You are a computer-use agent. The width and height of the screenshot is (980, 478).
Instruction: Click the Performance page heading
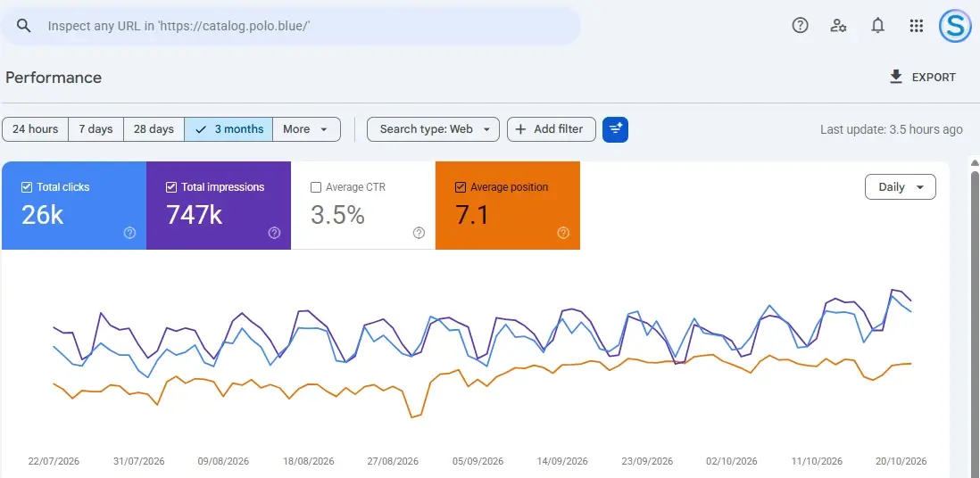point(54,78)
